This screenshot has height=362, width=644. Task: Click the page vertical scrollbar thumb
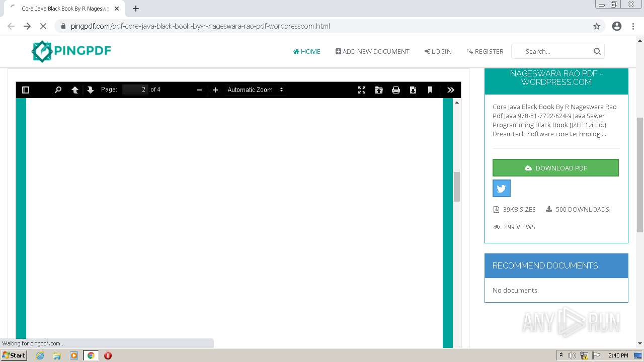pos(640,175)
